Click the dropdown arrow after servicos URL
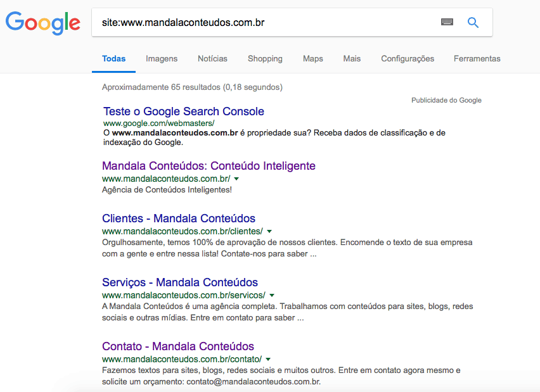Screen dimensions: 540x392 pyautogui.click(x=272, y=296)
